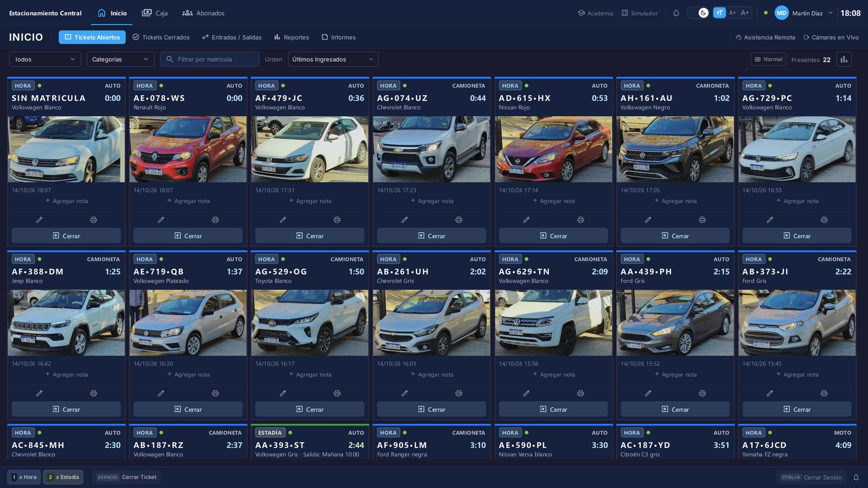Toggle the Normal grid view mode
This screenshot has height=488, width=868.
coord(768,59)
